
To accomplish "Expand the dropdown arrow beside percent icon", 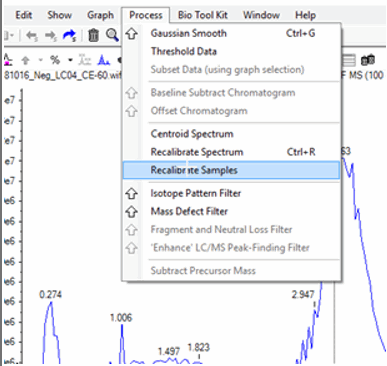I will tap(70, 60).
